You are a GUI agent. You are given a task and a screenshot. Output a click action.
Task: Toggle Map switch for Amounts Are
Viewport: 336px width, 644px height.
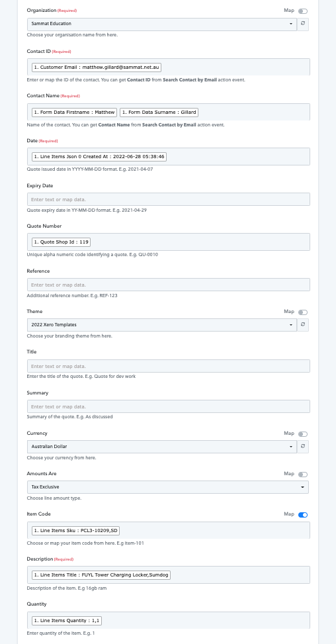point(303,475)
